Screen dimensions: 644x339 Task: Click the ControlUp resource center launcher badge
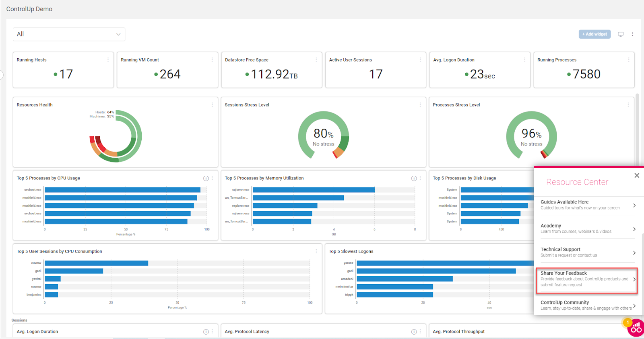point(636,328)
